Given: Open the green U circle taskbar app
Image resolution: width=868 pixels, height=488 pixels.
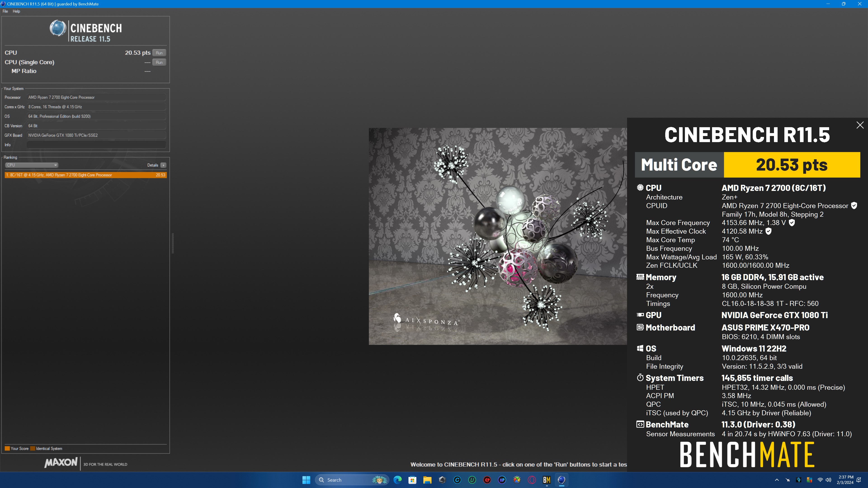Looking at the screenshot, I should click(x=472, y=480).
